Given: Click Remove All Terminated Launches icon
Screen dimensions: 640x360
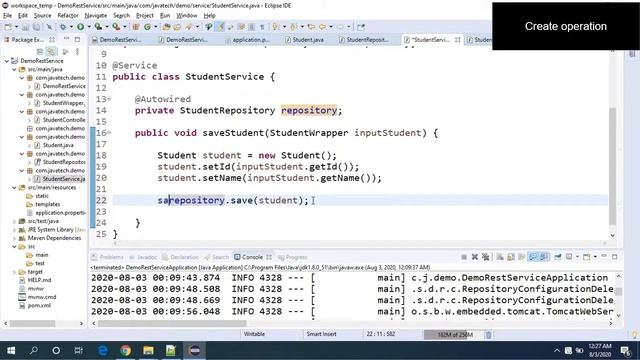Looking at the screenshot, I should (x=485, y=257).
